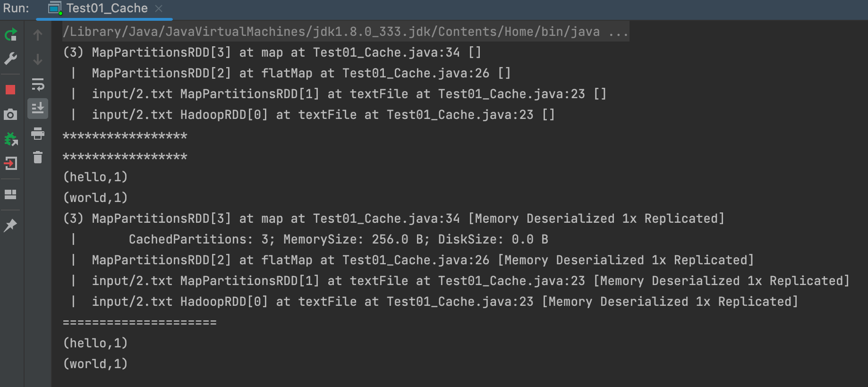
Task: Open the restore layout icon
Action: pos(10,194)
